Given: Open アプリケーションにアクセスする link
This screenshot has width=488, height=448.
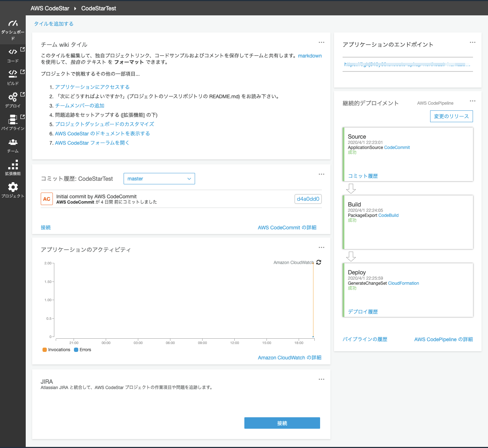Looking at the screenshot, I should point(92,87).
